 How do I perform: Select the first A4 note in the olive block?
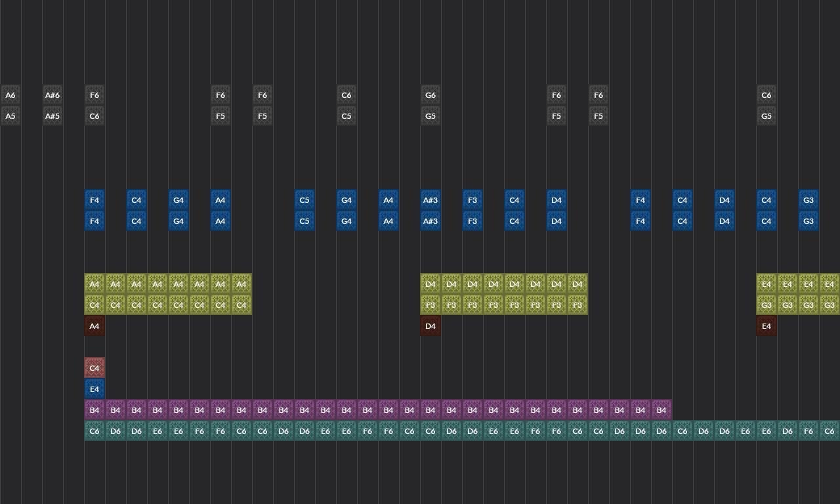coord(94,283)
